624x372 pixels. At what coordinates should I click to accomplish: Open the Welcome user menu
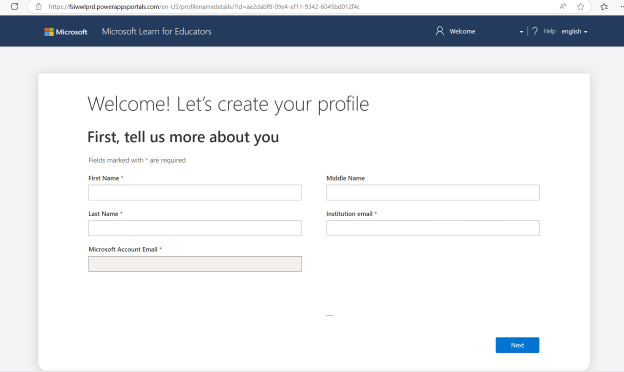462,31
